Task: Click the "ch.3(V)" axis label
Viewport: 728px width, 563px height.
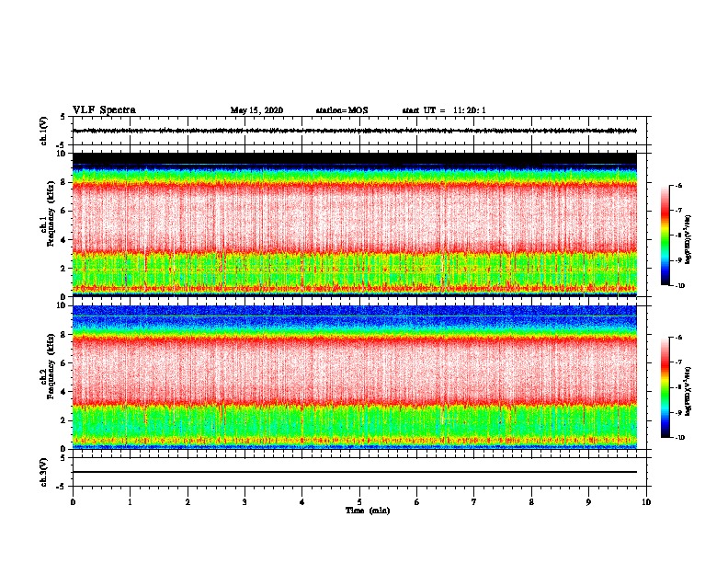Action: coord(43,472)
